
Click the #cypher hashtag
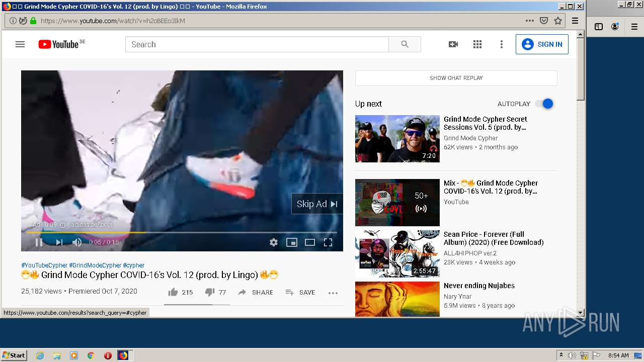point(133,265)
